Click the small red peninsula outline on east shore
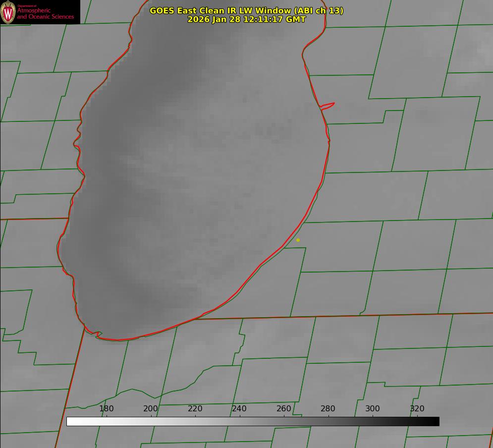The height and width of the screenshot is (448, 493). coord(328,106)
